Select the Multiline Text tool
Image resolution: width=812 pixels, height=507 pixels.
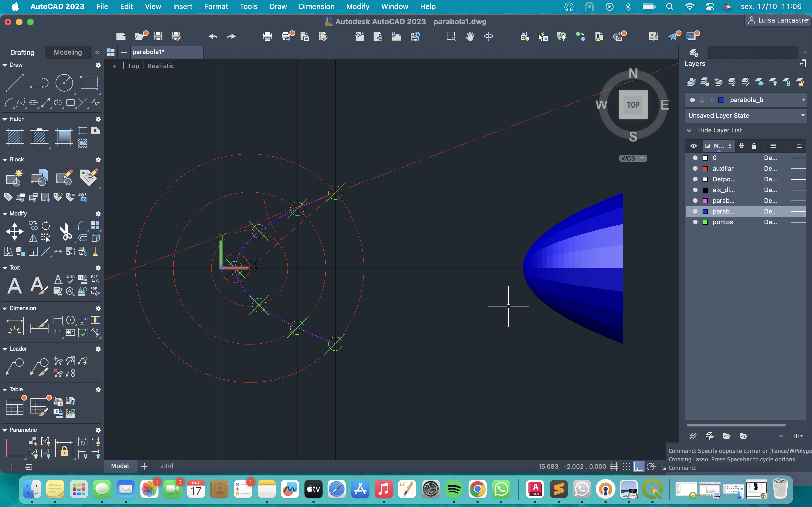(x=14, y=286)
